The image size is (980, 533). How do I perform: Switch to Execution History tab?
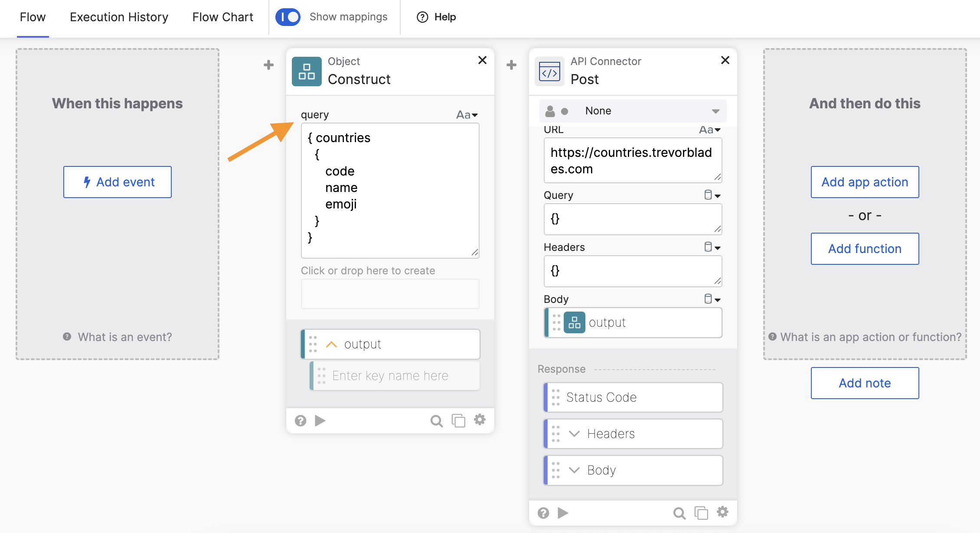[119, 17]
